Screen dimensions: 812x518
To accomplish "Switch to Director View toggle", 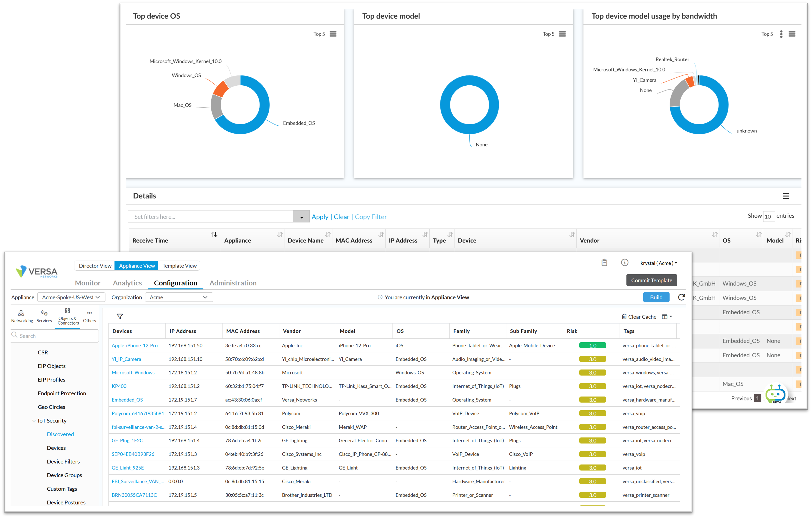I will 95,266.
